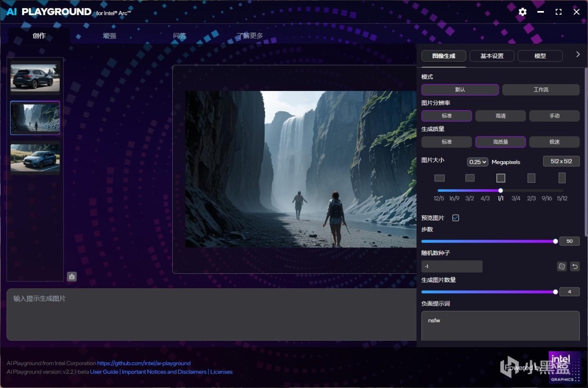This screenshot has height=388, width=588.
Task: Select the waterfall canyon thumbnail
Action: (35, 118)
